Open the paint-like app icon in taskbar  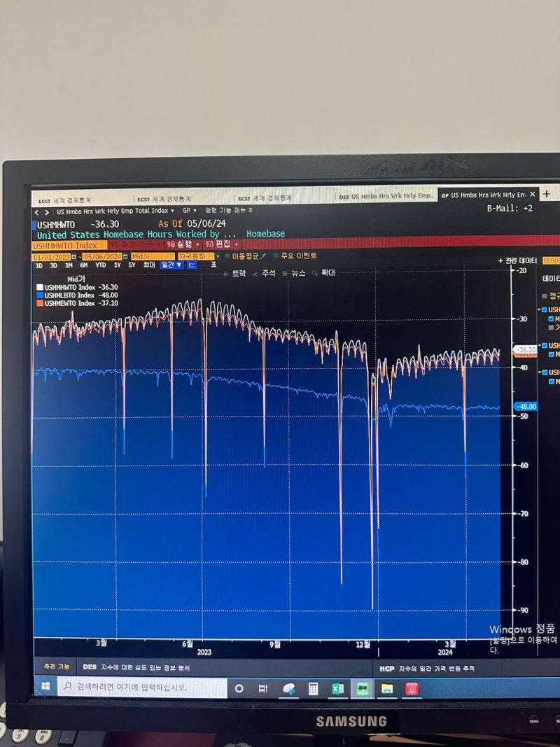(288, 689)
